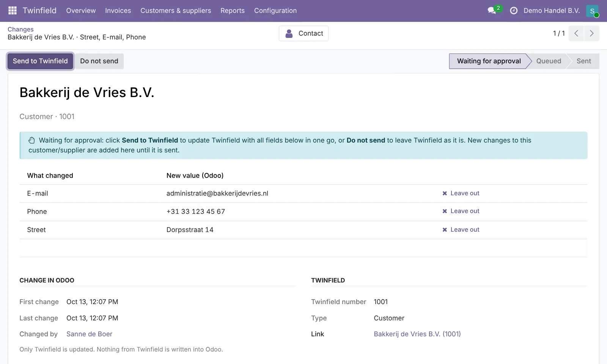Open the Invoices menu
This screenshot has width=607, height=364.
[118, 11]
